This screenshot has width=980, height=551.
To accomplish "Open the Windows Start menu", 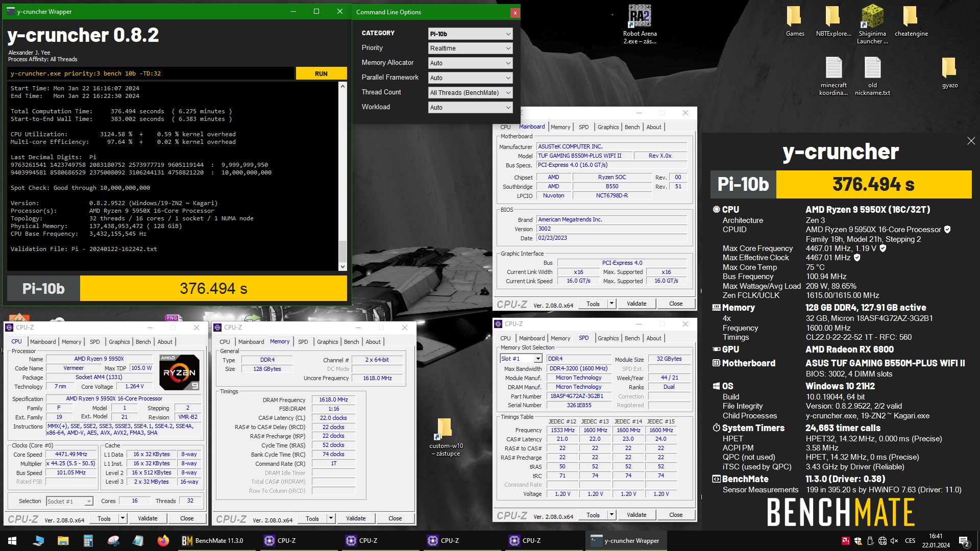I will [x=12, y=541].
